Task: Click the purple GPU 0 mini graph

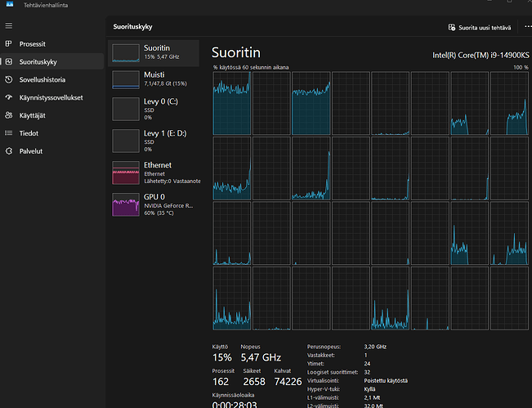Action: click(x=126, y=204)
